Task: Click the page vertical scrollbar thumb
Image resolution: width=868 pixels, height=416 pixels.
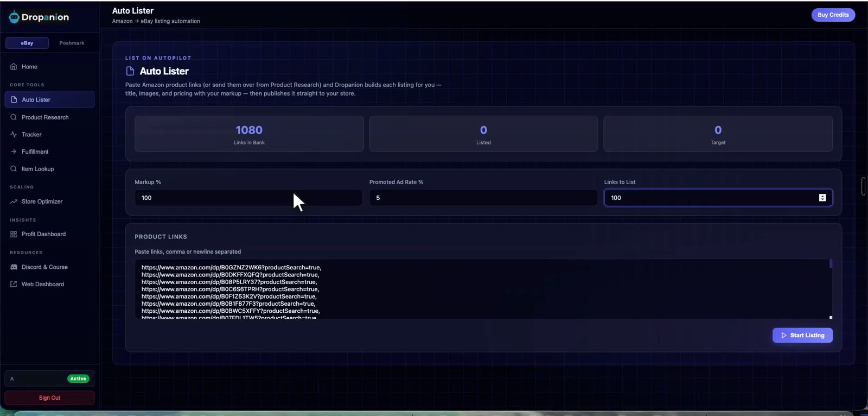Action: (863, 186)
